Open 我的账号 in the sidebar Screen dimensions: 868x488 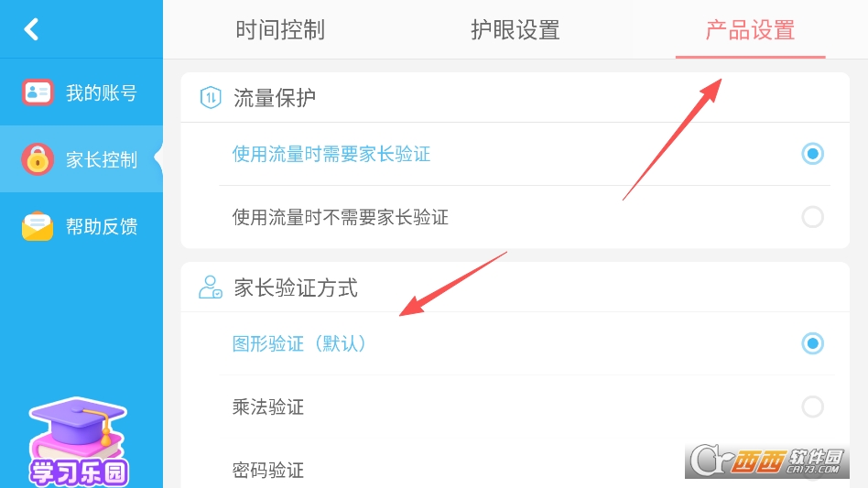101,93
